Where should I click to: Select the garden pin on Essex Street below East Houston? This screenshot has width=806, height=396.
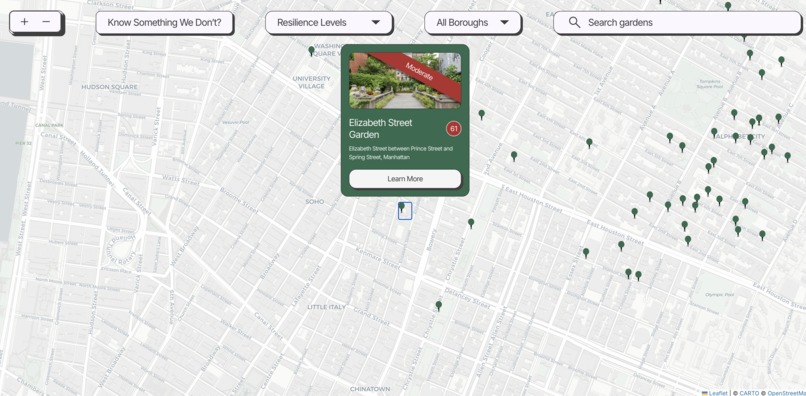(x=585, y=253)
